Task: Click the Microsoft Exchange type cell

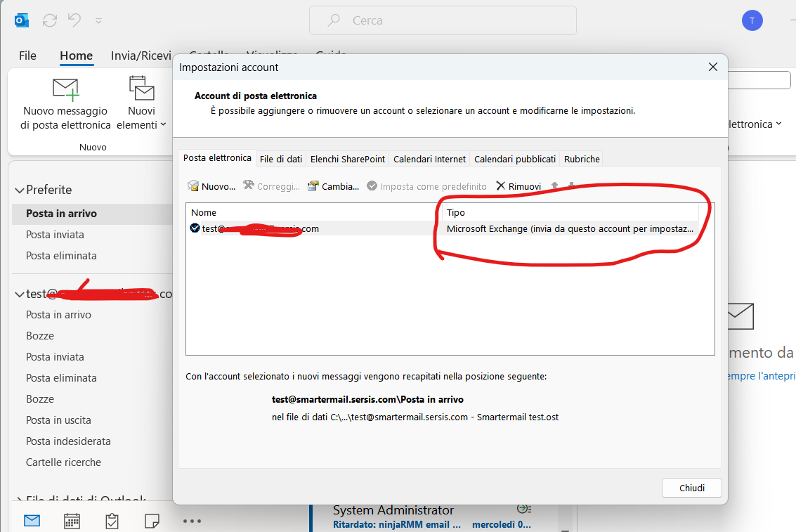Action: click(x=570, y=228)
